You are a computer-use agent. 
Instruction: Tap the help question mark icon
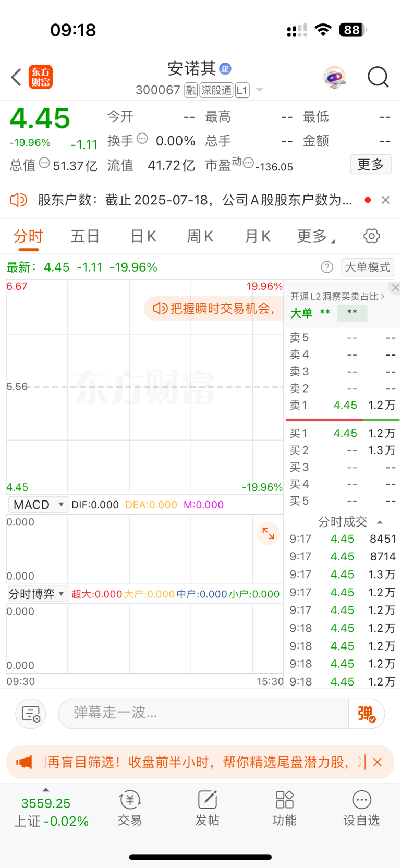(327, 267)
